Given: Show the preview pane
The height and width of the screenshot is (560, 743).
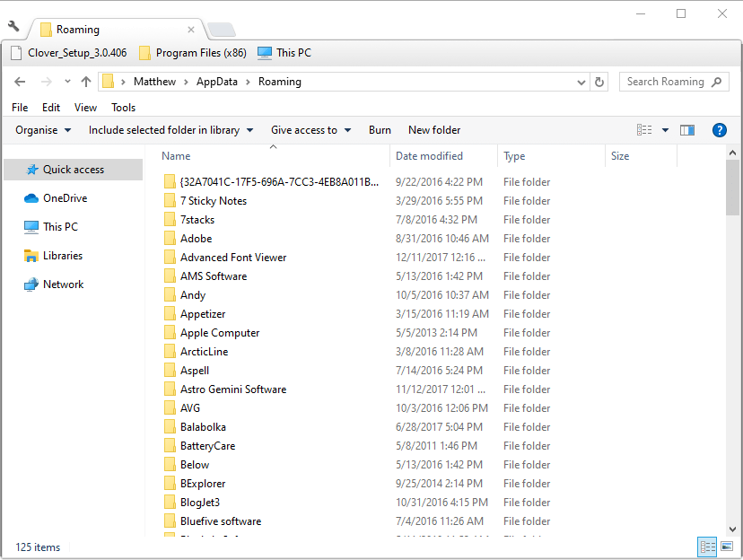Looking at the screenshot, I should coord(687,129).
